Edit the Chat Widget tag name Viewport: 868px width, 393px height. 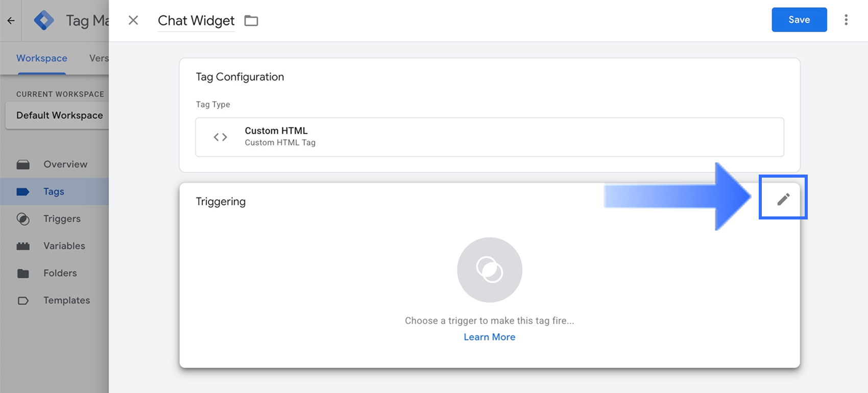coord(196,21)
